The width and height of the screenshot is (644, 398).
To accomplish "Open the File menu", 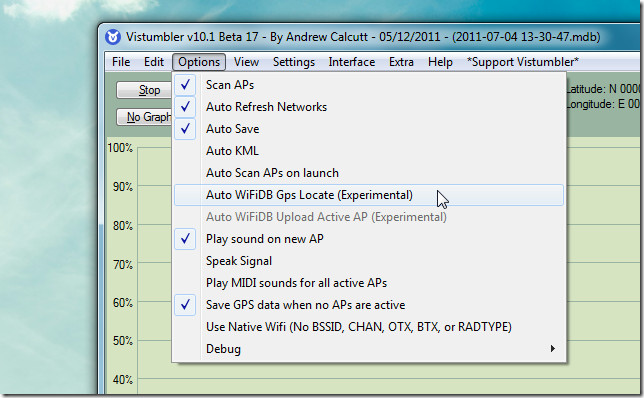I will coord(121,62).
